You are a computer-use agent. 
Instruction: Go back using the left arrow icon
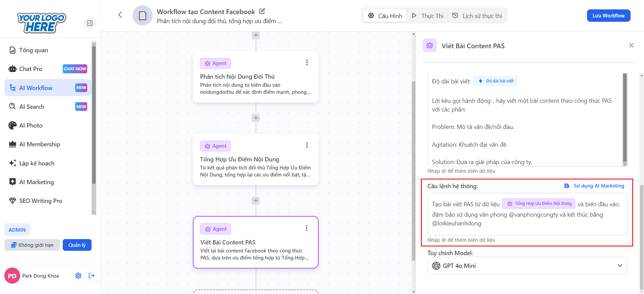click(x=120, y=15)
